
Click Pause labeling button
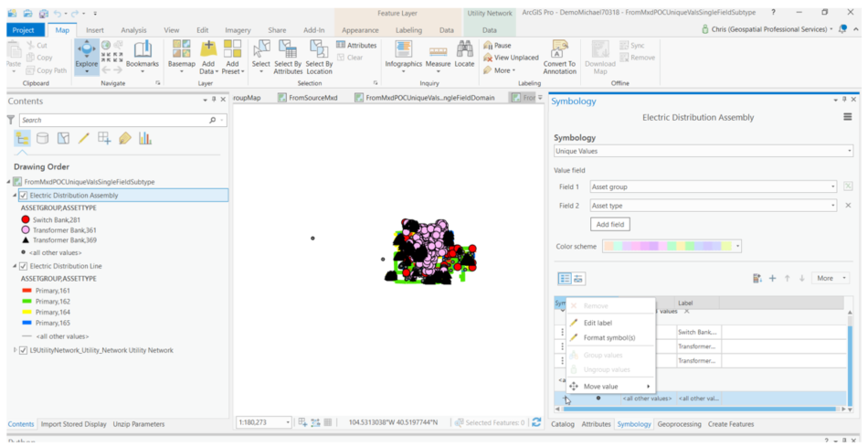coord(497,46)
